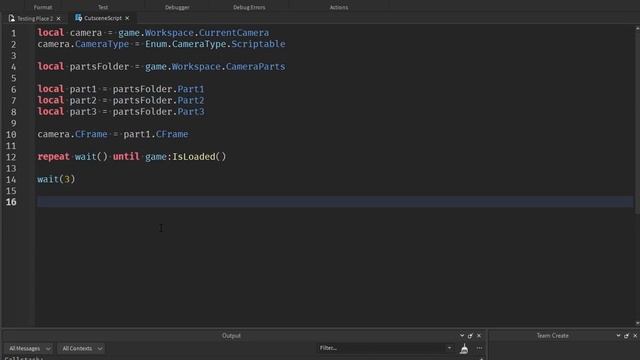Click the place file icon on Testing Place 2 tab

click(11, 18)
